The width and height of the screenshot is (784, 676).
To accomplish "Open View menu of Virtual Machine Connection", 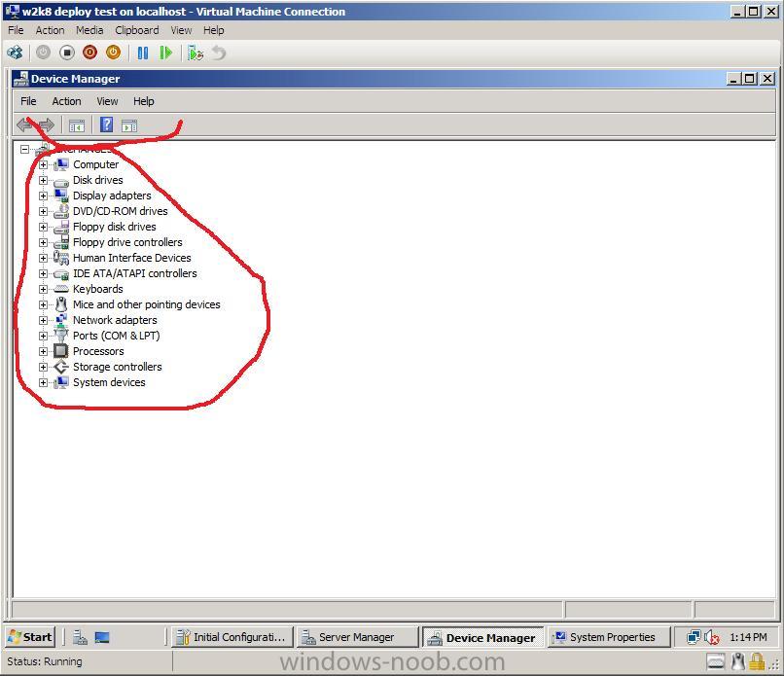I will coord(181,30).
